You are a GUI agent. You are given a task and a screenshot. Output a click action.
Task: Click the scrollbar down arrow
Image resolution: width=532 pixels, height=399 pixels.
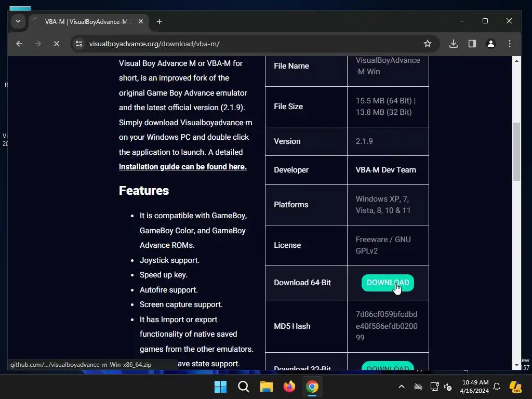coord(516,365)
